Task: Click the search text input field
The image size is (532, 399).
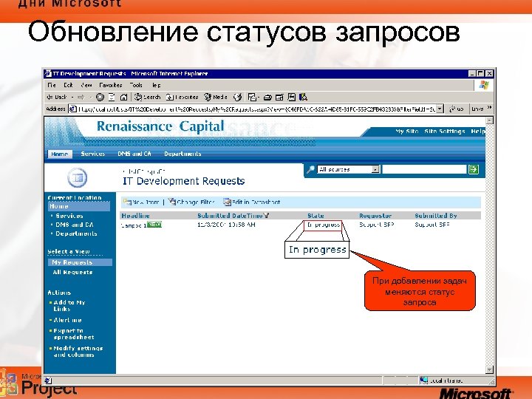Action: [x=424, y=169]
